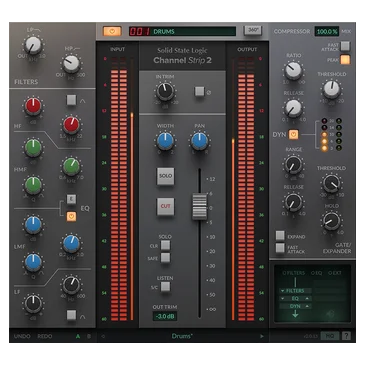The image size is (365, 365).
Task: Click the LF frequency knob
Action: (71, 285)
